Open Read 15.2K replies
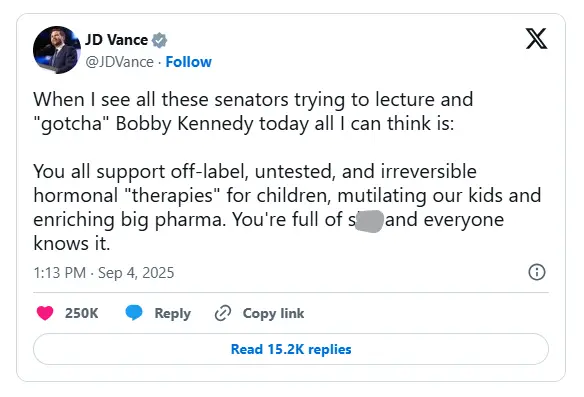Image resolution: width=584 pixels, height=397 pixels. coord(291,349)
